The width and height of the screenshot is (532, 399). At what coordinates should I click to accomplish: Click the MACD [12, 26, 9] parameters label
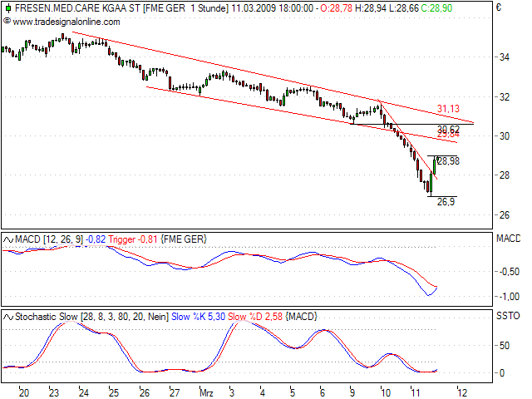pos(47,240)
